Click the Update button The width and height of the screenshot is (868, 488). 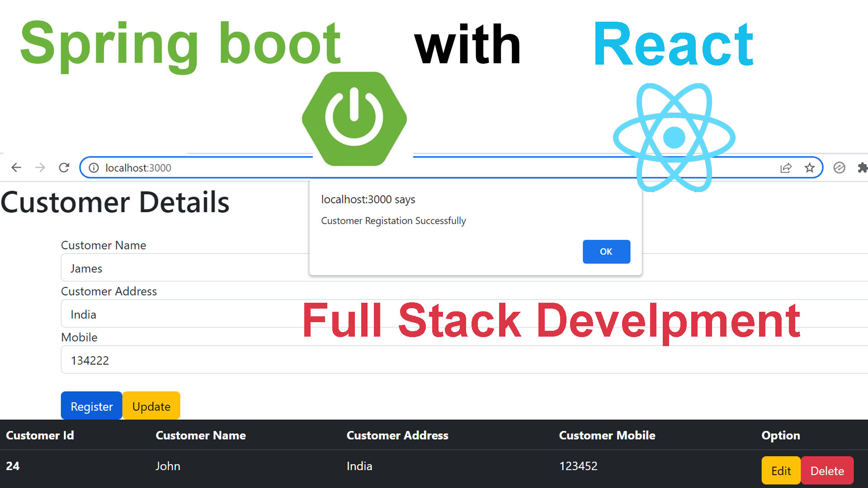[x=151, y=406]
